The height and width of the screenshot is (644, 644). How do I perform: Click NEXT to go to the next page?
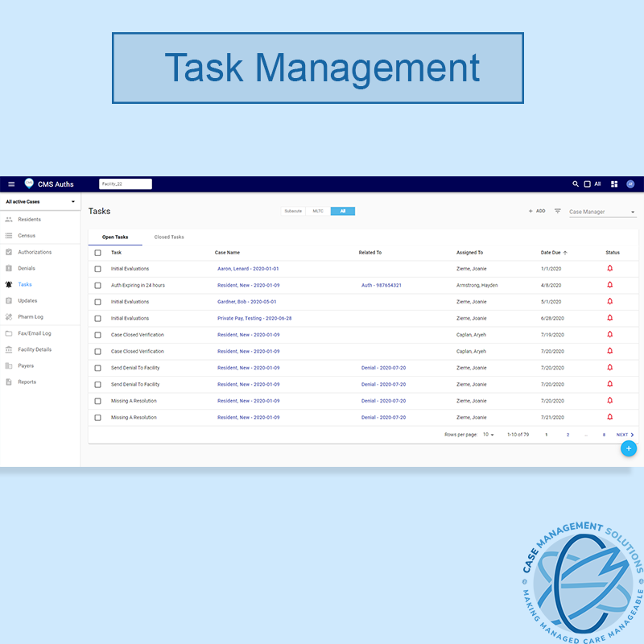click(x=622, y=433)
